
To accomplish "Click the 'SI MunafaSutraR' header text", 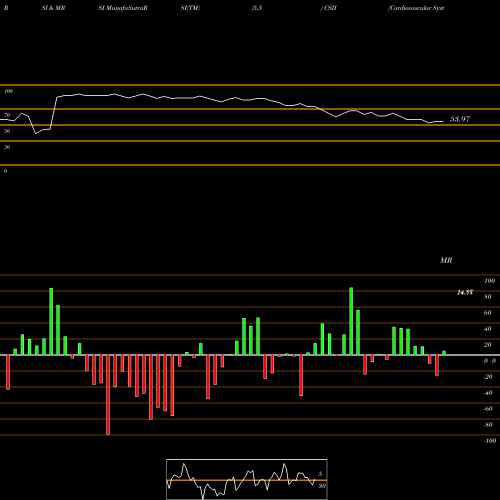I will tap(123, 8).
